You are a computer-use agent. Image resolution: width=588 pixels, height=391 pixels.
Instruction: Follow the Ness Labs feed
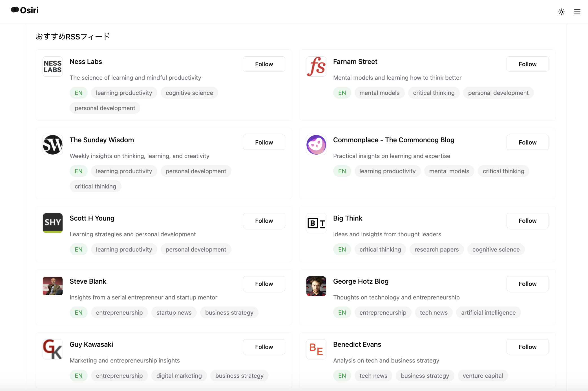coord(264,64)
